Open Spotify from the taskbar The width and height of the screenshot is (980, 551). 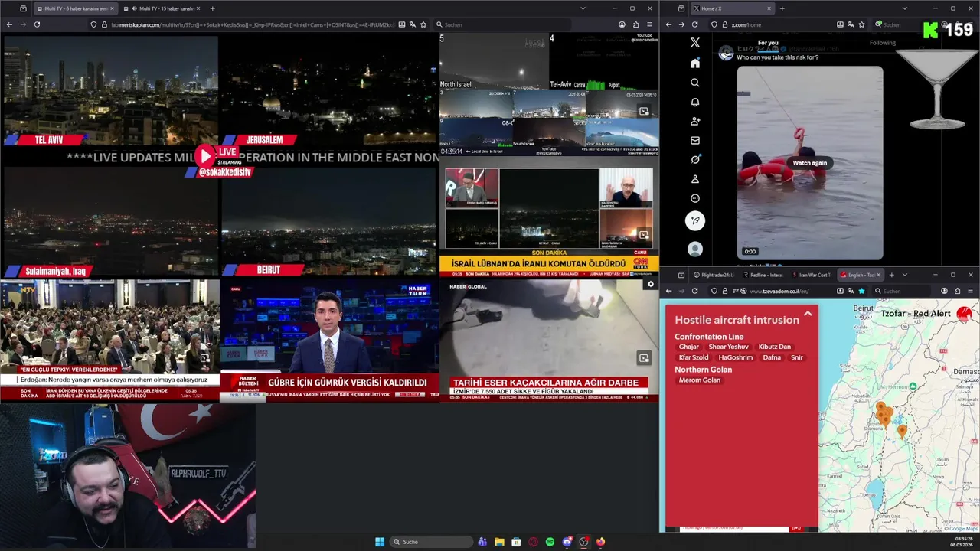550,542
